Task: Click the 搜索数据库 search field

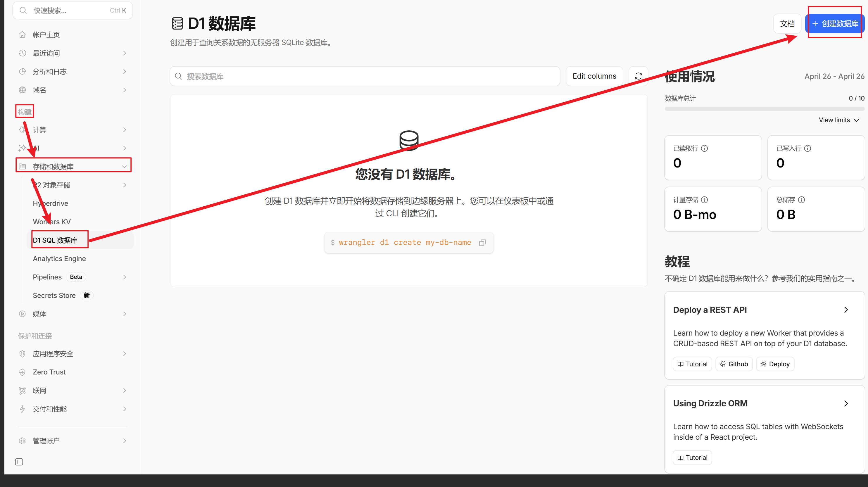Action: [x=365, y=76]
